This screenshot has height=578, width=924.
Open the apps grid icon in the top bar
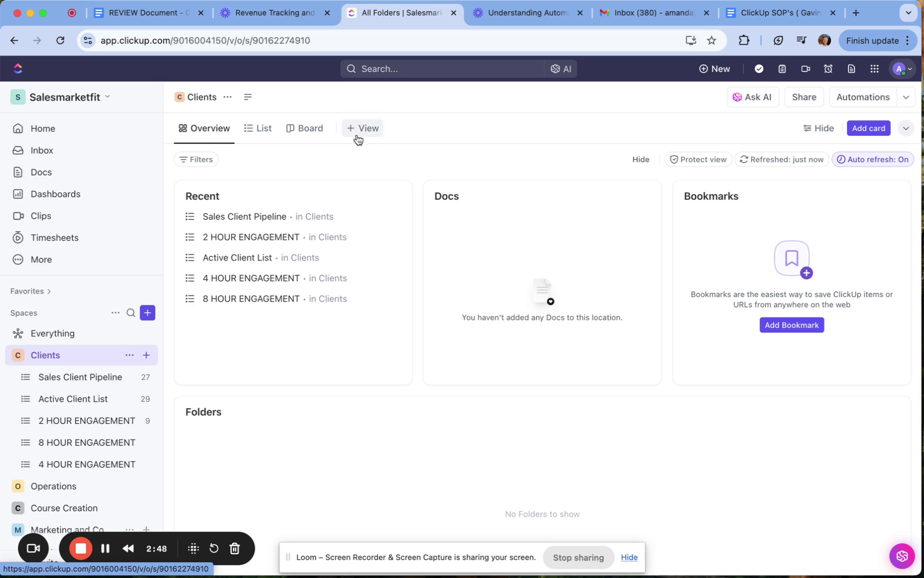pos(874,69)
